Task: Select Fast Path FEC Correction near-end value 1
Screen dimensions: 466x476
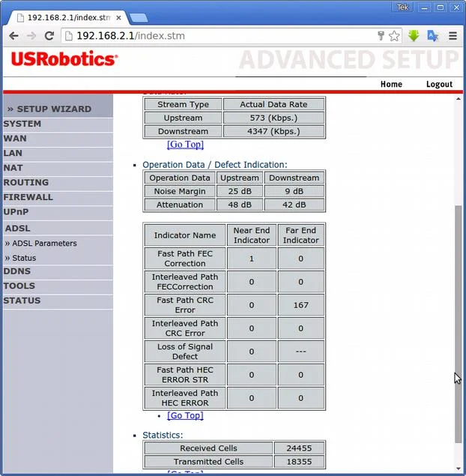Action: tap(252, 259)
